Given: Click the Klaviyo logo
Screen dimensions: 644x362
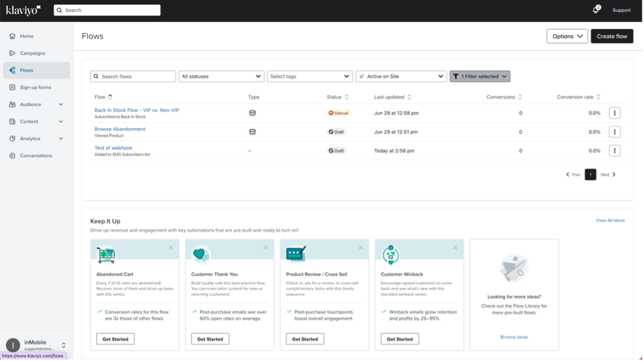Looking at the screenshot, I should point(23,10).
